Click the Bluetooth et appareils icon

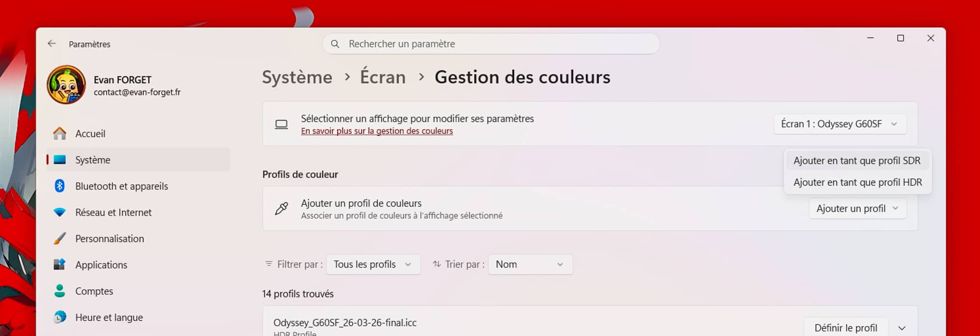(60, 186)
